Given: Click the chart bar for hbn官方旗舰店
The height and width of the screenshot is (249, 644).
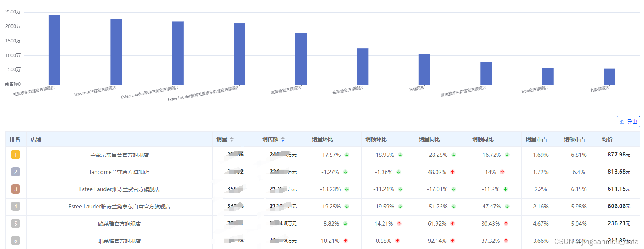Looking at the screenshot, I should [x=548, y=76].
